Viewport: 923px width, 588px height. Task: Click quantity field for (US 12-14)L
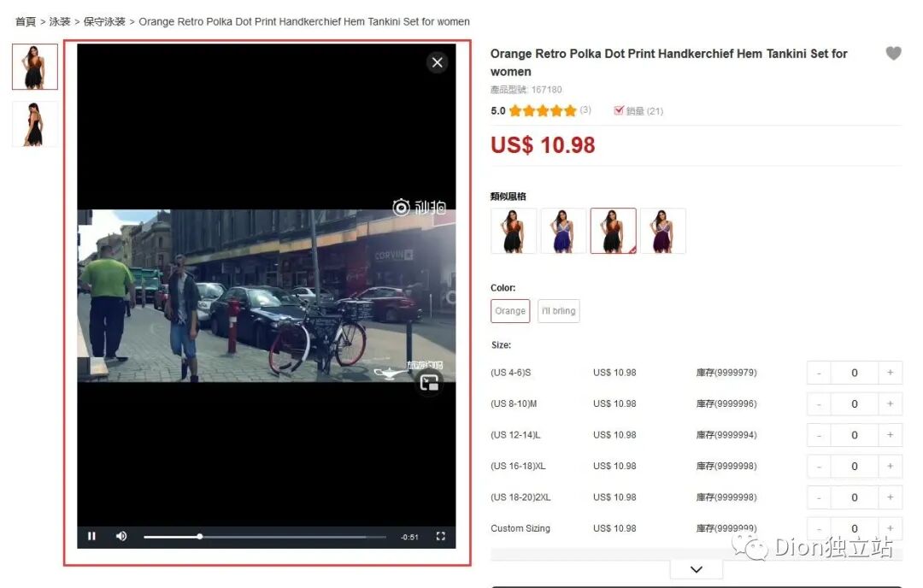[854, 435]
